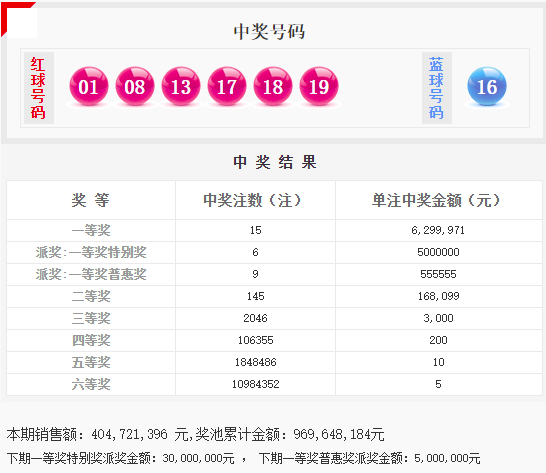This screenshot has height=473, width=546.
Task: Select the 六等奖 row label
Action: click(x=91, y=384)
